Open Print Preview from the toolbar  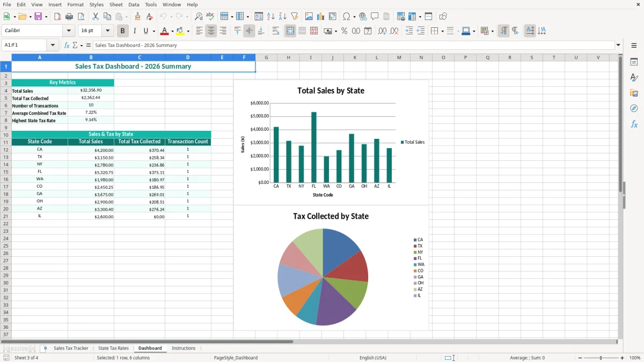coord(80,17)
